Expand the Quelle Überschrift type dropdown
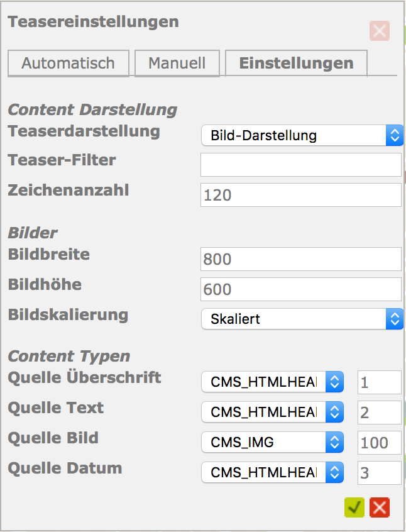The width and height of the screenshot is (406, 532). click(272, 382)
